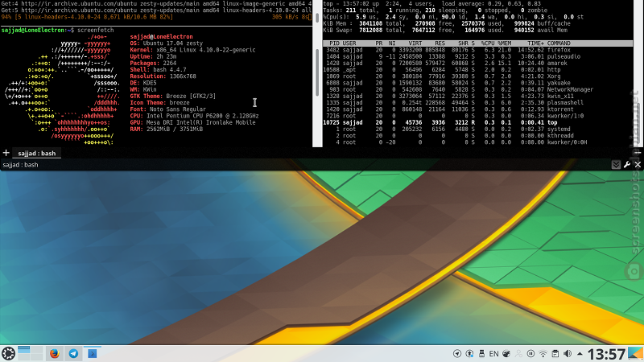Click 'Icon Theme: breeze' text
Image resolution: width=644 pixels, height=362 pixels.
click(x=159, y=103)
